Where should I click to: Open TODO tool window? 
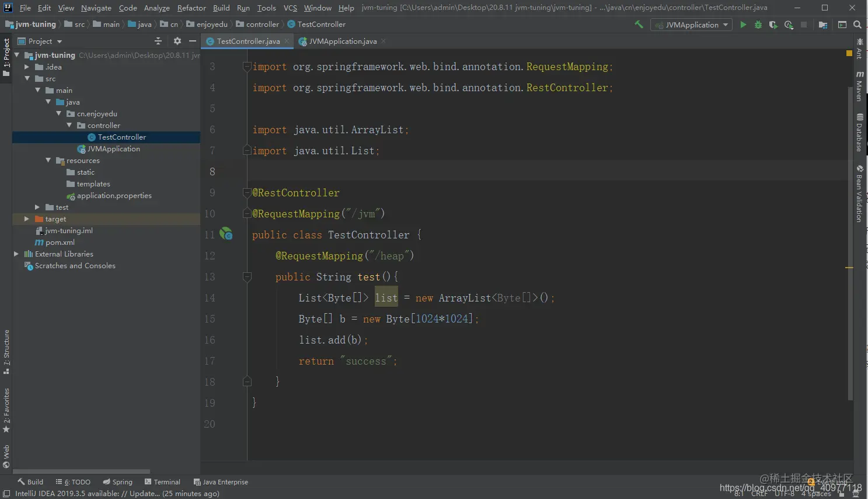[x=73, y=481]
